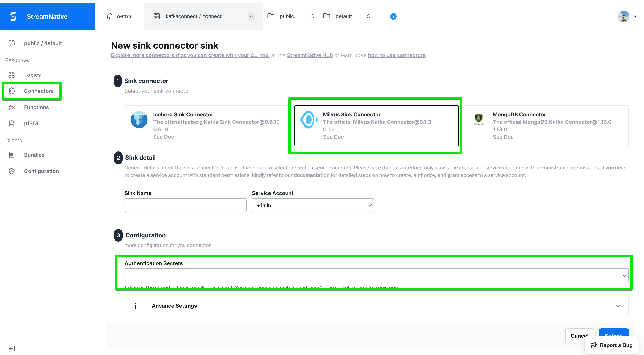Click the Configuration gear icon
The height and width of the screenshot is (355, 644).
pyautogui.click(x=12, y=171)
